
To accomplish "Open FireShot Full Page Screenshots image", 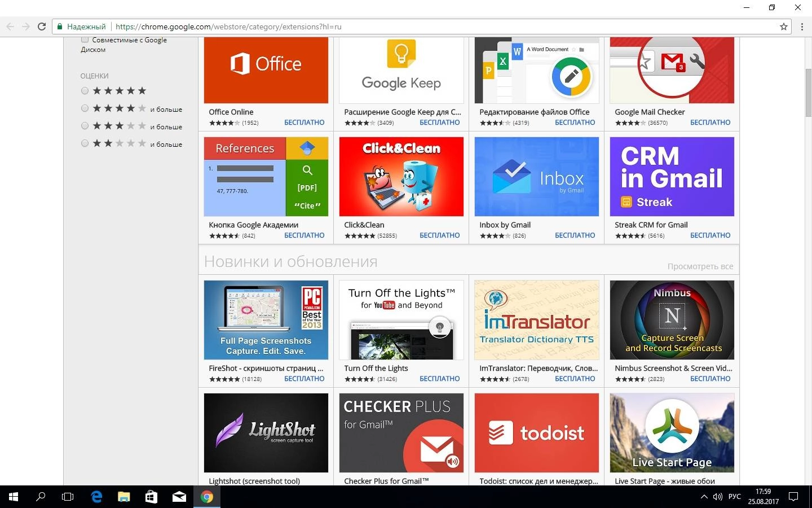I will 266,320.
